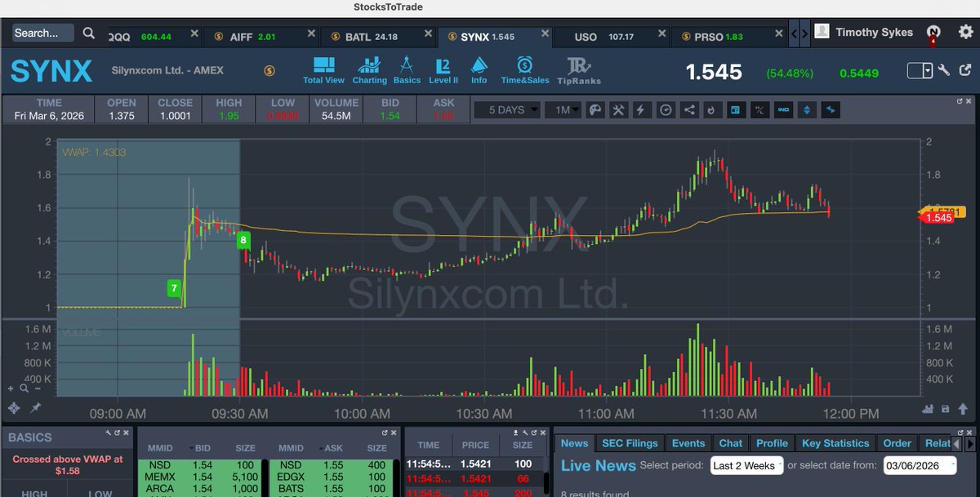This screenshot has height=497, width=980.
Task: Click the share chart icon
Action: click(689, 109)
